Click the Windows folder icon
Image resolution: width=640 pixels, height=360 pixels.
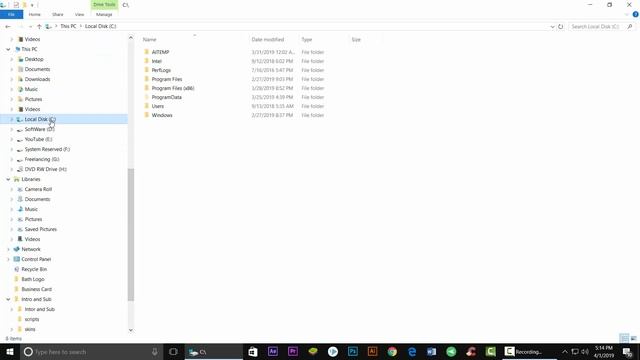(147, 115)
